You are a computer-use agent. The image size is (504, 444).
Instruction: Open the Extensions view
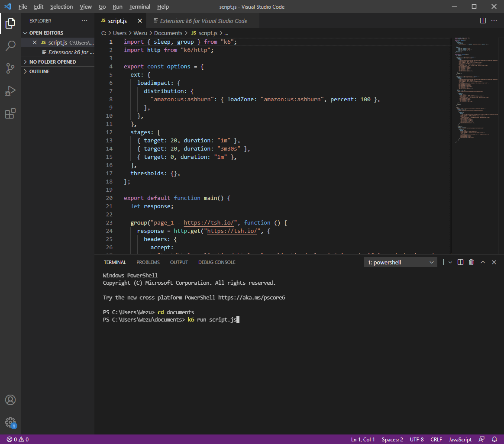(x=10, y=114)
